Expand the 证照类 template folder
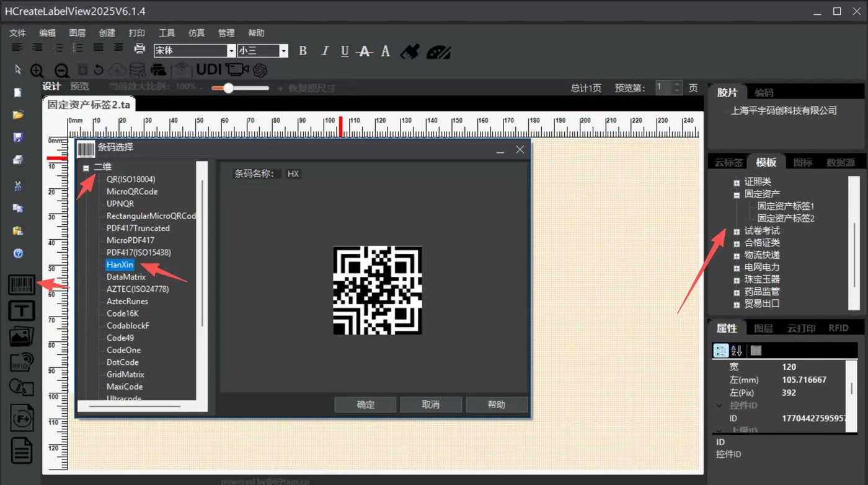Image resolution: width=868 pixels, height=485 pixels. pyautogui.click(x=737, y=183)
